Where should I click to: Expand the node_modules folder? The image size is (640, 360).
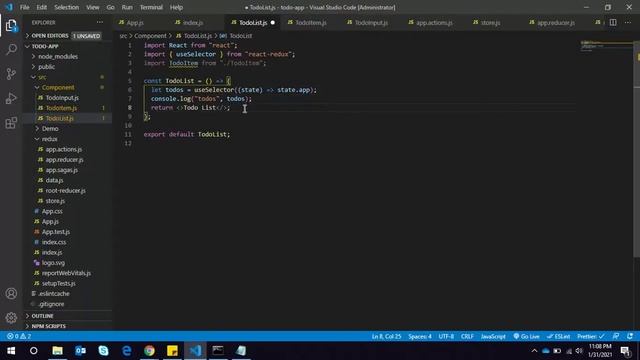click(58, 57)
